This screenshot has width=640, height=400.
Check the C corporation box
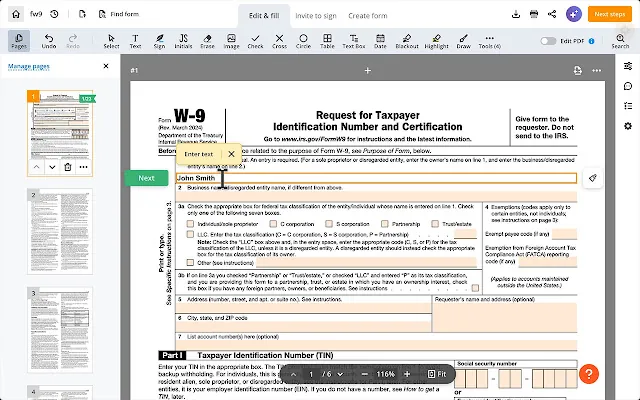point(273,224)
